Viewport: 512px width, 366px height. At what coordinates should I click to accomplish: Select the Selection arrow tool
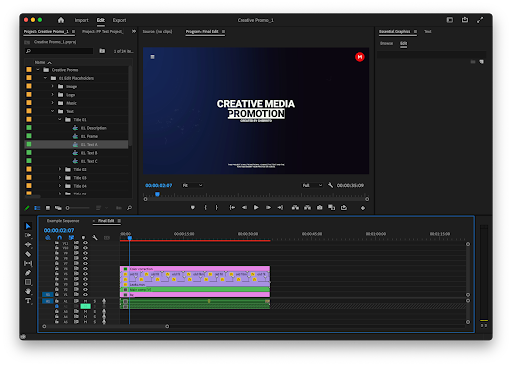28,226
